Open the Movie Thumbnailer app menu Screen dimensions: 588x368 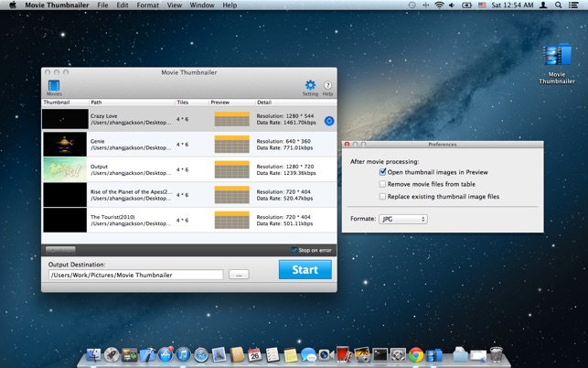(57, 5)
